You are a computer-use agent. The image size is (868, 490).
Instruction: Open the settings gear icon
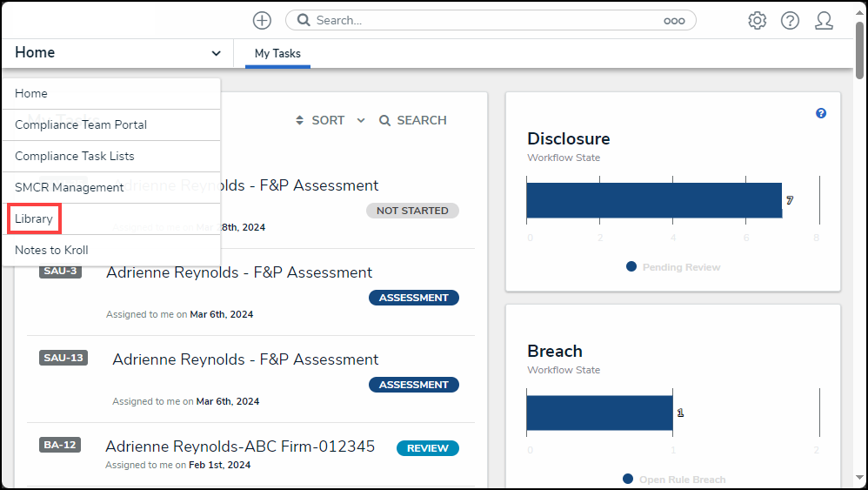757,20
